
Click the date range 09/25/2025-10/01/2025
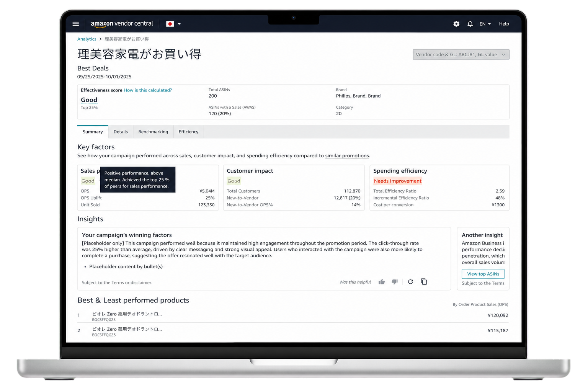[105, 77]
